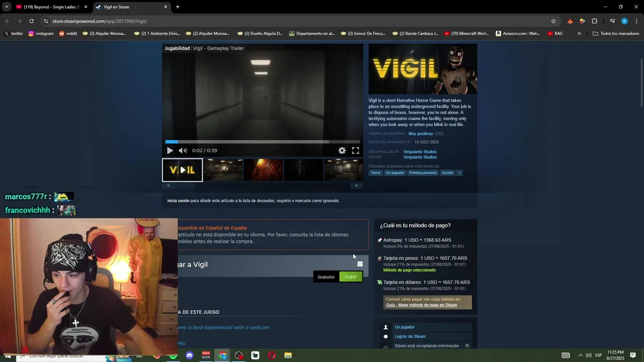The width and height of the screenshot is (644, 362).
Task: Play the Vigil gameplay trailer
Action: pos(170,150)
